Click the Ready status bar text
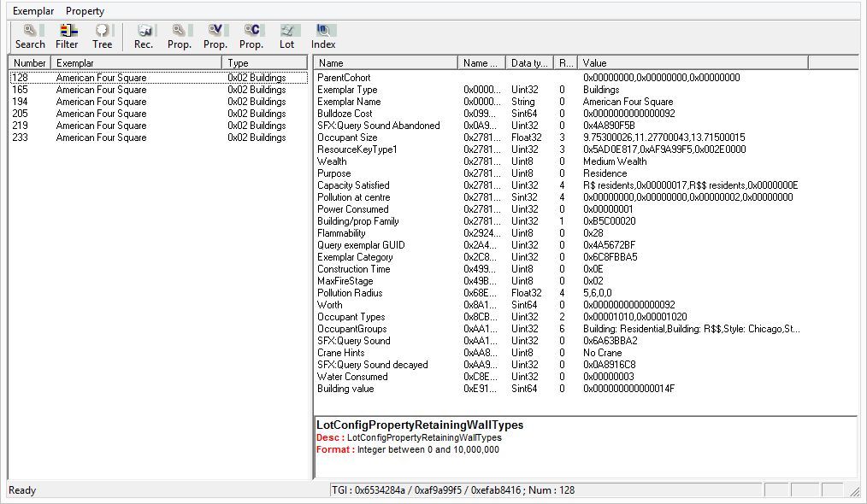 pos(22,490)
